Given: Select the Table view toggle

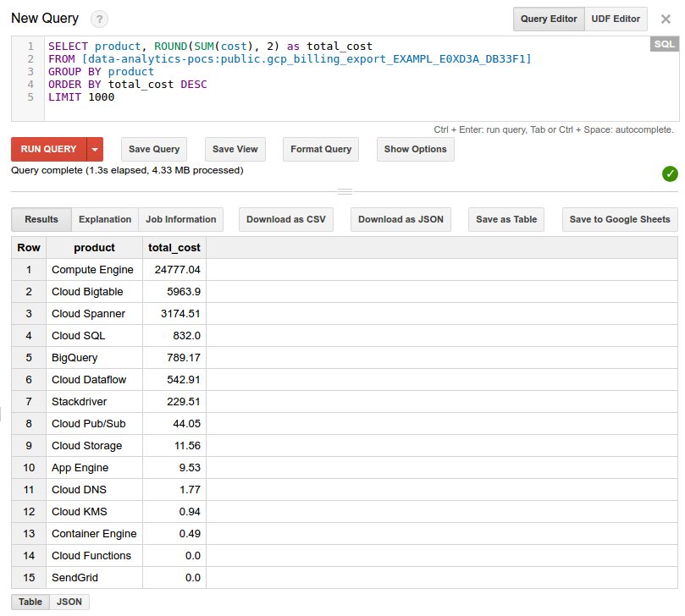Looking at the screenshot, I should pos(30,602).
